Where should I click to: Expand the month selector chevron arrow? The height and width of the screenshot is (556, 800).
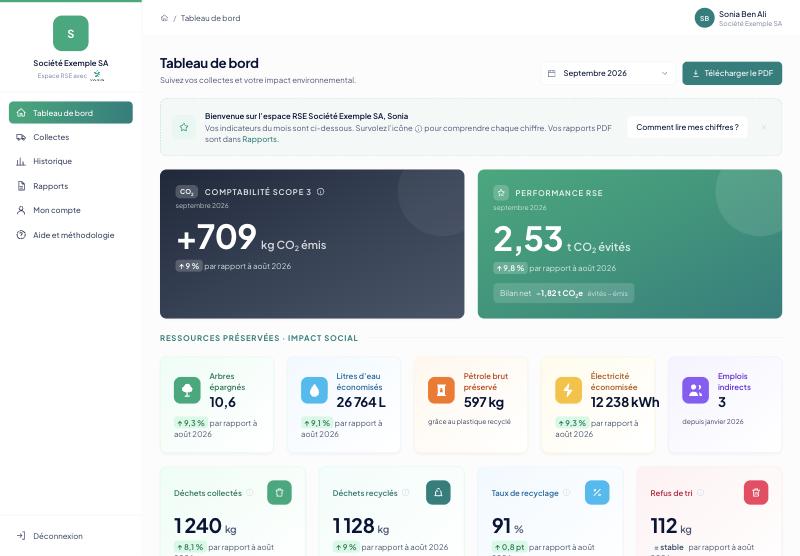pos(664,73)
